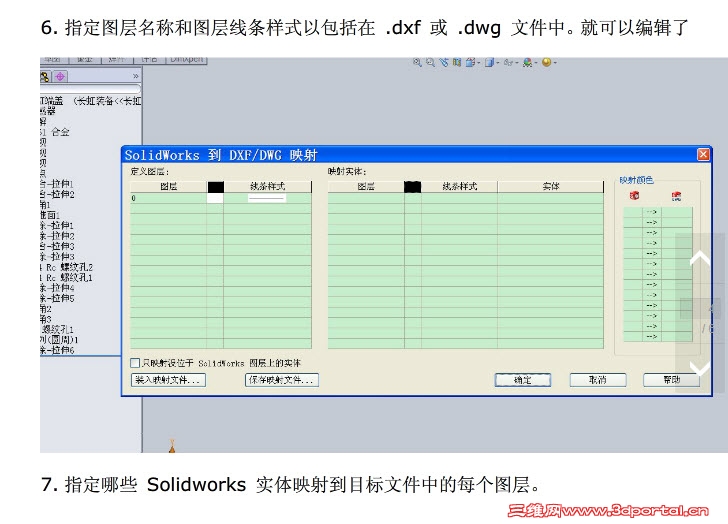Click black color header under 映射实体
Viewport: 728px width, 524px height.
[x=413, y=187]
